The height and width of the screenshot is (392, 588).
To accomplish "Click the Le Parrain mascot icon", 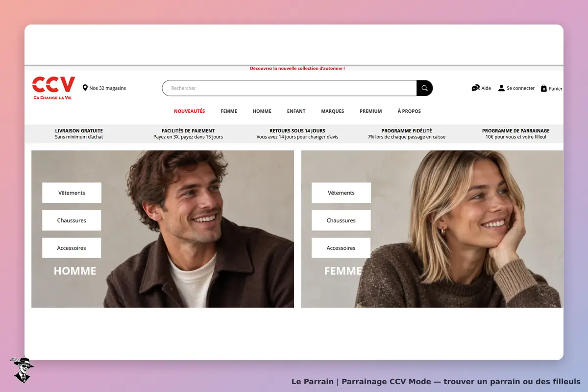I will (21, 370).
